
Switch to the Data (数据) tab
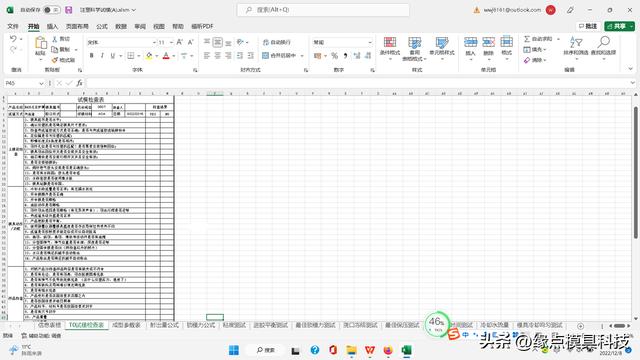[x=121, y=26]
